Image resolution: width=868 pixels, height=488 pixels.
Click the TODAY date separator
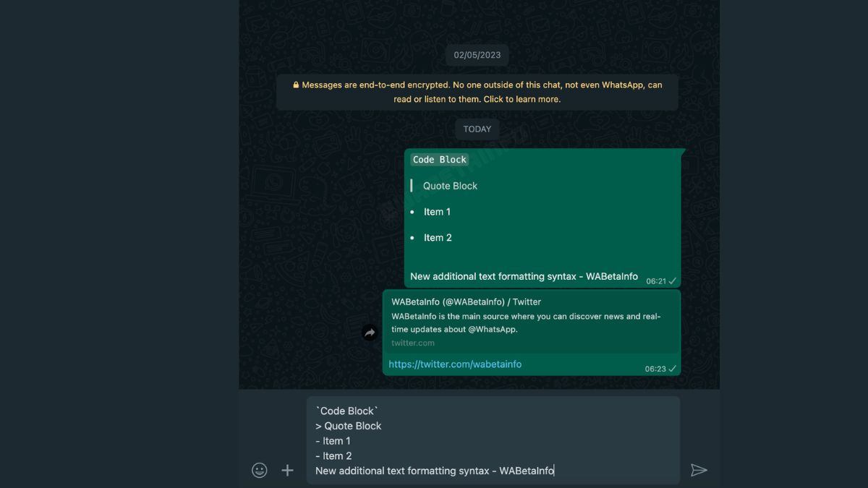477,129
